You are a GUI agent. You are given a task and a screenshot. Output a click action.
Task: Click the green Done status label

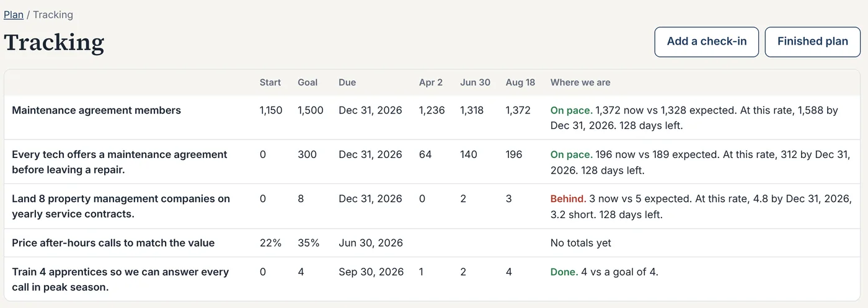coord(564,271)
